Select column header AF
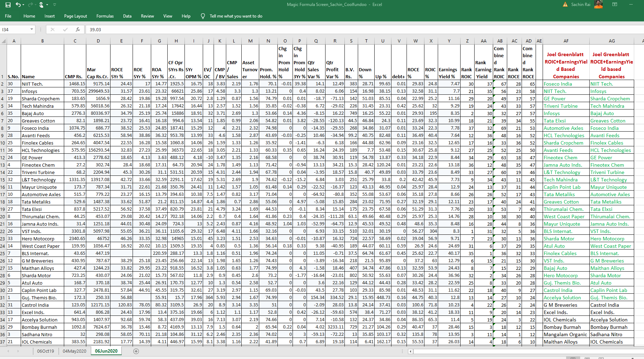 tap(566, 41)
